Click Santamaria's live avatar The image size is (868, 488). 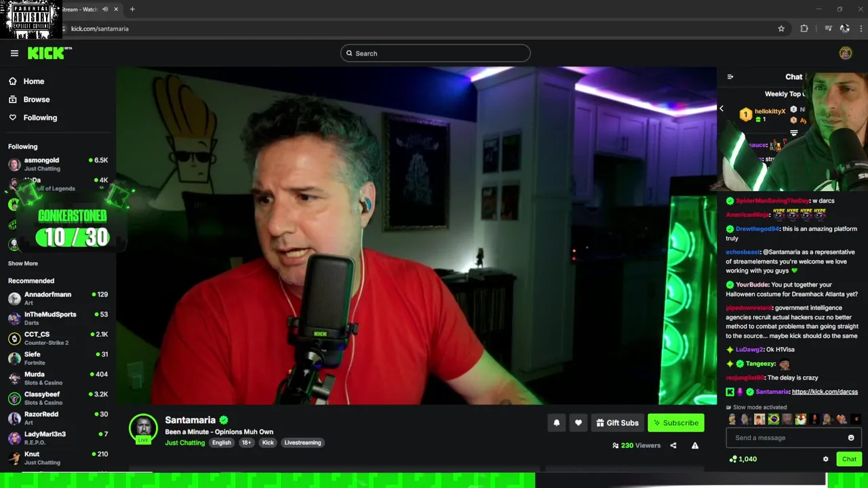(143, 428)
